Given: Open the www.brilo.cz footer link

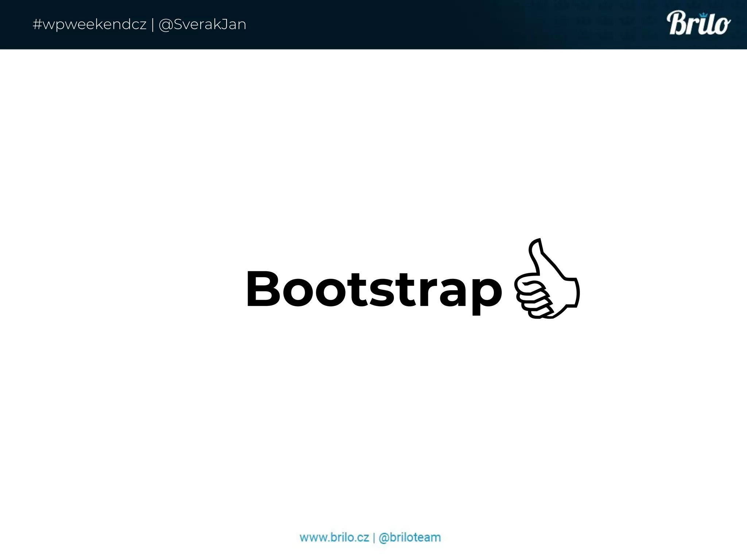Looking at the screenshot, I should click(x=334, y=537).
